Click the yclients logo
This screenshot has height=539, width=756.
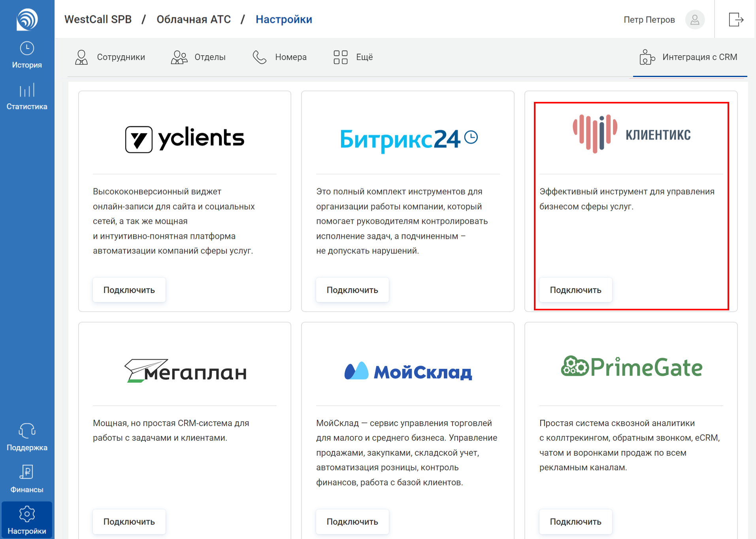point(185,139)
